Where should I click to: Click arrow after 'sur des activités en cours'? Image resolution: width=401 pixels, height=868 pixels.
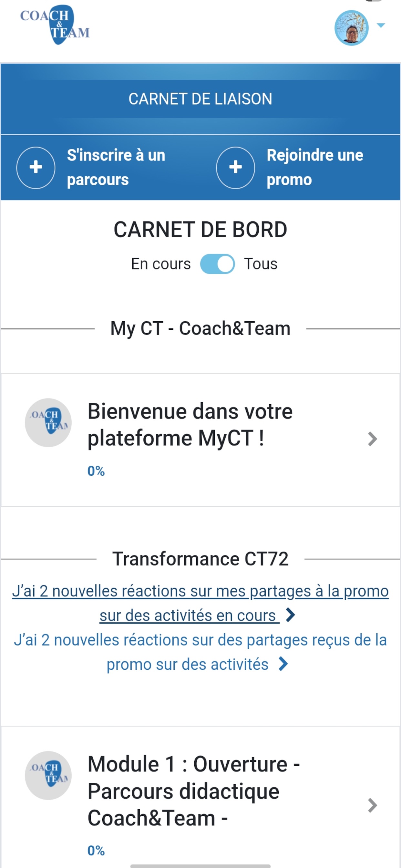290,615
